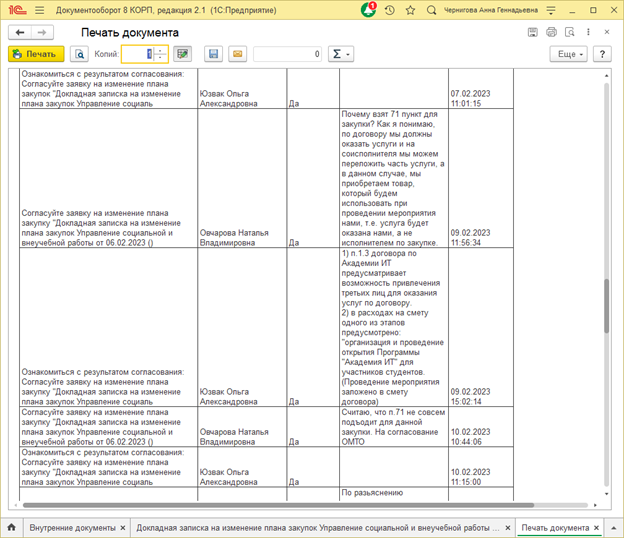Click the print preview magnifier icon
This screenshot has width=624, height=538.
(80, 54)
